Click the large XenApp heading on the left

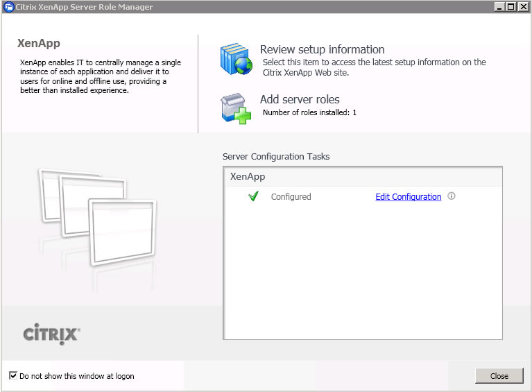(39, 44)
